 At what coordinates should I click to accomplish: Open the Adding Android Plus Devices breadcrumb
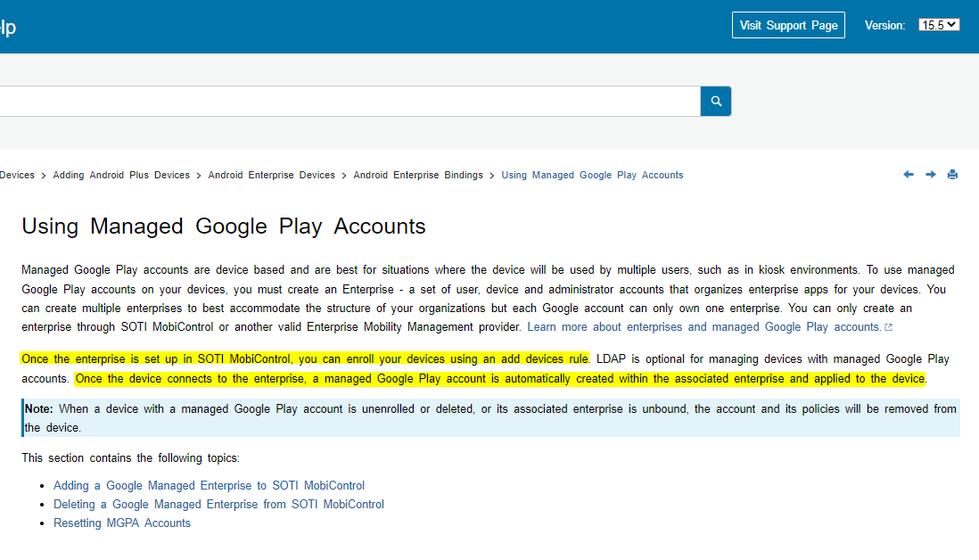point(120,175)
